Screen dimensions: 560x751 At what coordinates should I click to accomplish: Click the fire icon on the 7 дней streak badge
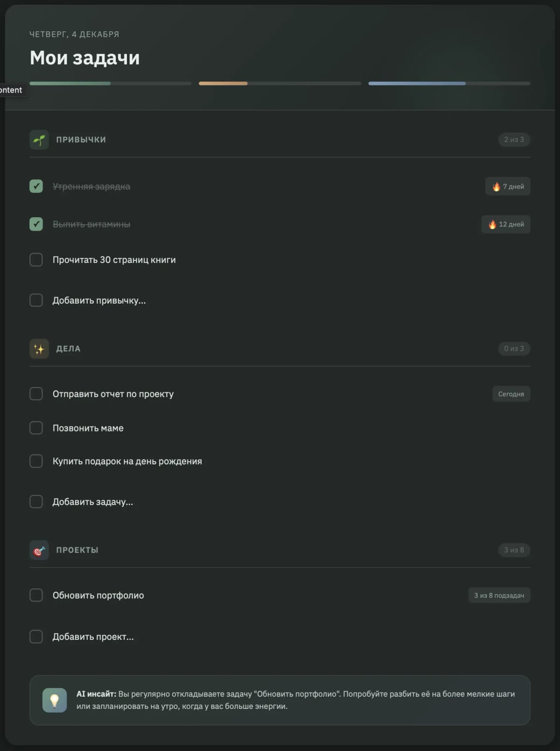coord(496,186)
